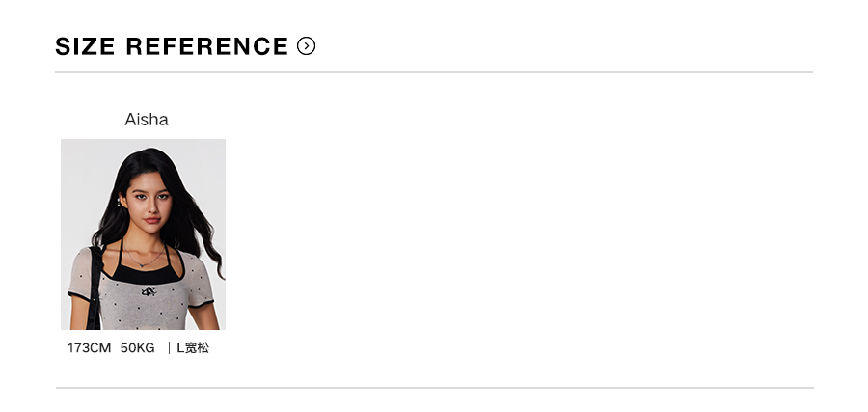This screenshot has height=412, width=868.
Task: Click the horizontal line under the heading
Action: click(x=434, y=72)
